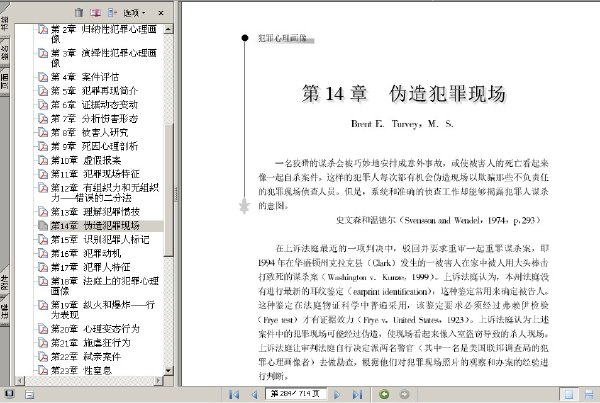Click the 犯罪心理画像 header text on page

click(x=282, y=38)
